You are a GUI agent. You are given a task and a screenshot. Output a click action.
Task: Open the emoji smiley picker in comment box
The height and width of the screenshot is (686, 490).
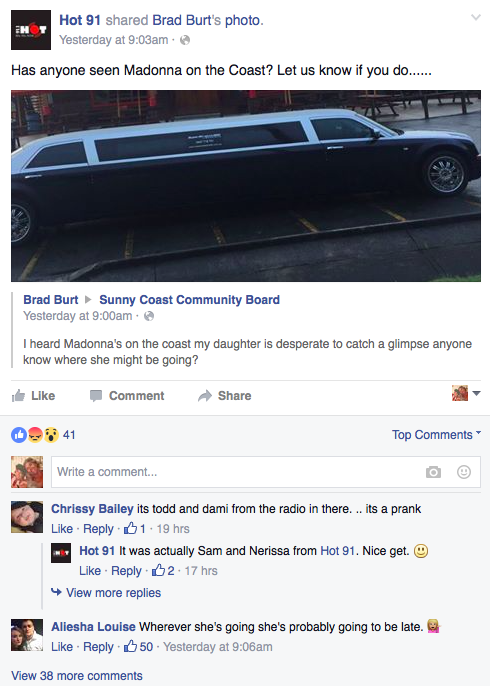[x=464, y=472]
